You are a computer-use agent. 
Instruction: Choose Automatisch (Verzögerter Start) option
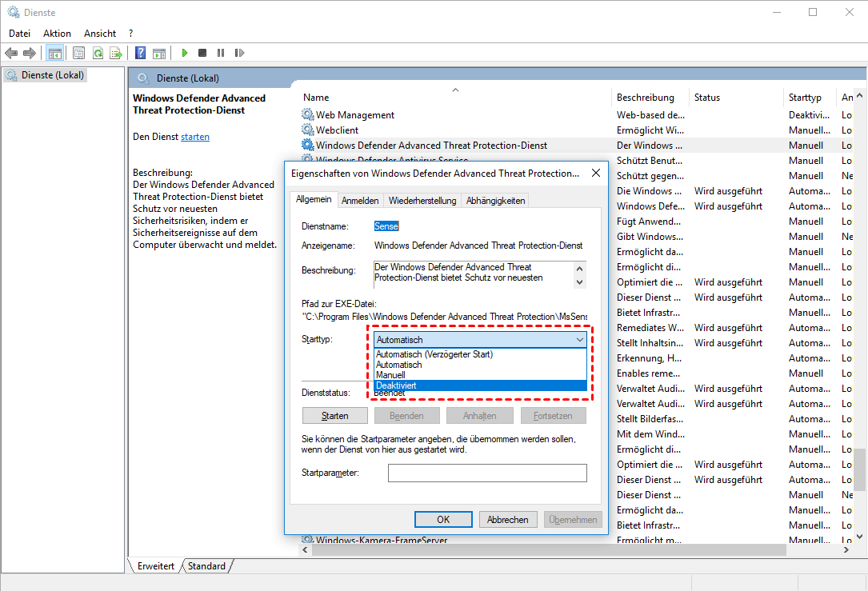[x=480, y=354]
